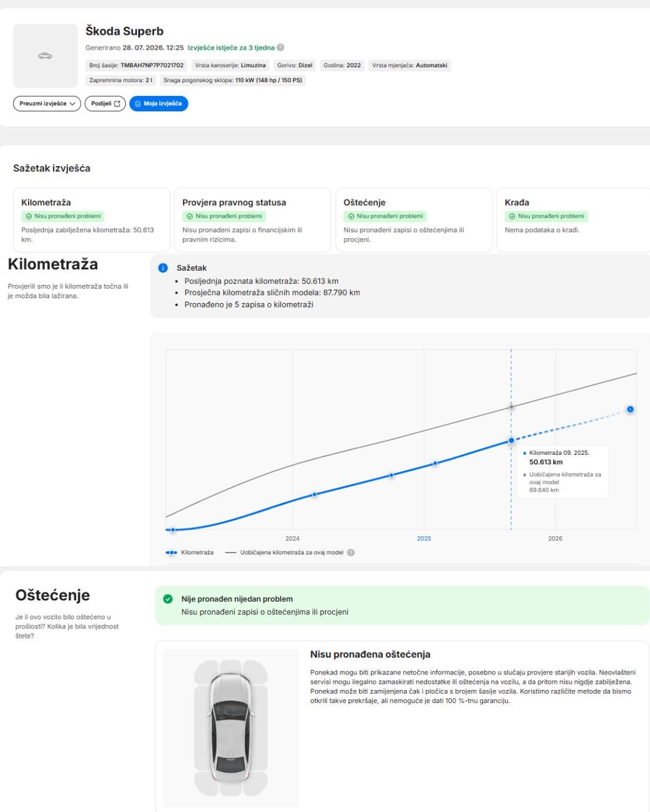Click the Podijeli share button
This screenshot has height=812, width=650.
(105, 104)
